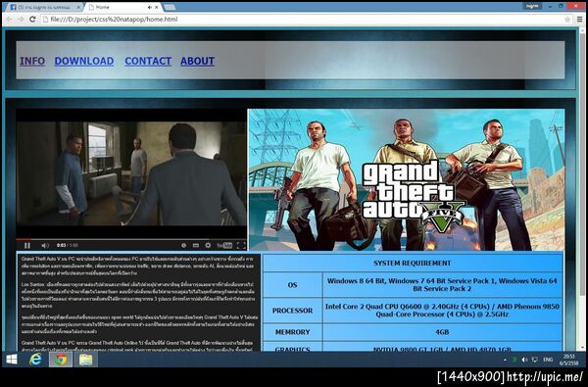Screen dimensions: 588x387
Task: Pause the embedded GTA V video
Action: click(x=27, y=246)
